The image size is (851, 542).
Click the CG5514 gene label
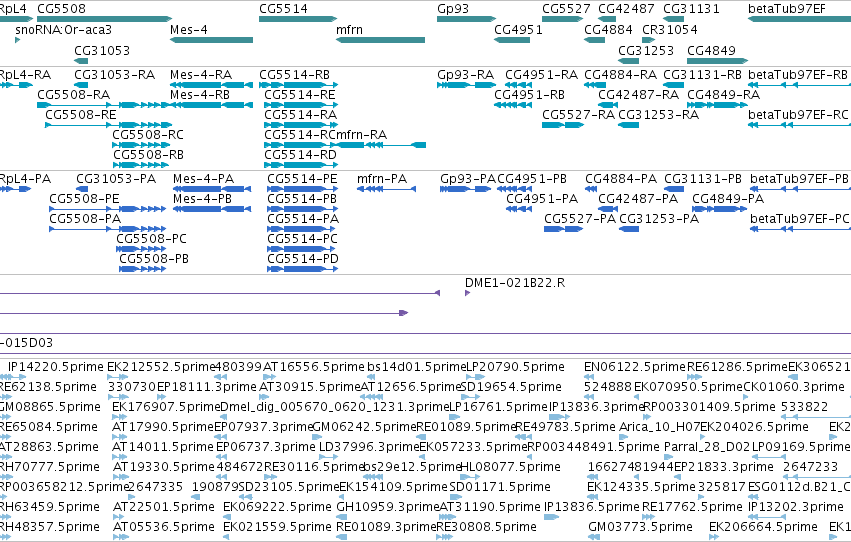click(283, 9)
